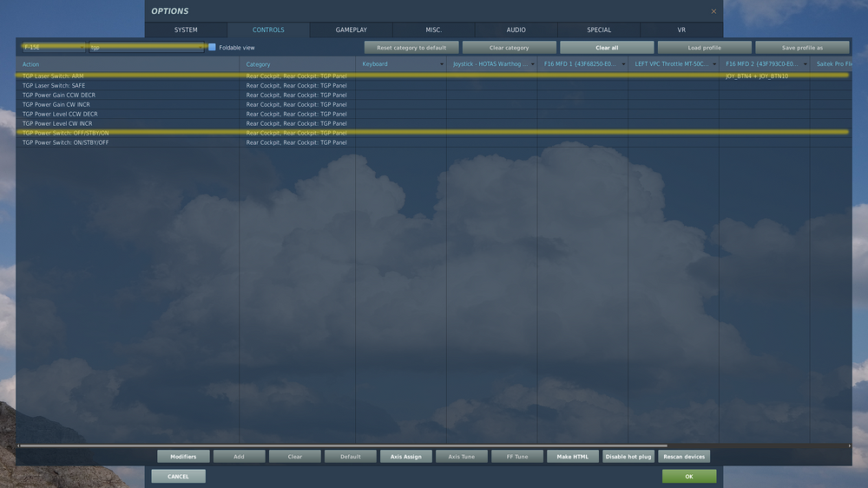The height and width of the screenshot is (488, 868).
Task: Click the JOY_BTN4 + JOY_BTN10 binding cell
Action: 764,76
